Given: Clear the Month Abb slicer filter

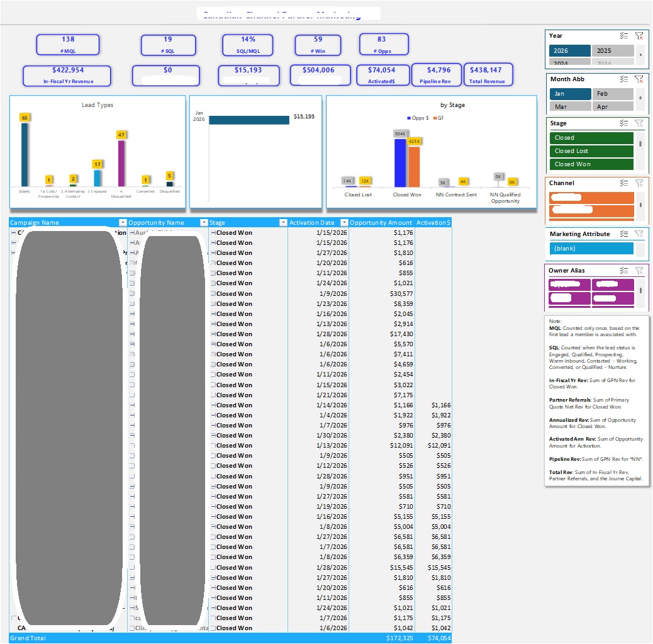Looking at the screenshot, I should click(639, 79).
